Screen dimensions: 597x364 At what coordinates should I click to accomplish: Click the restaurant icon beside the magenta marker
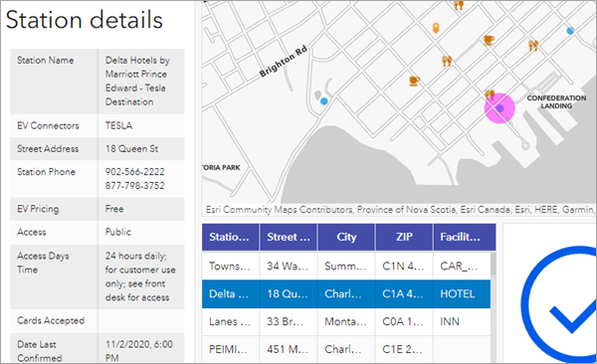click(x=490, y=94)
